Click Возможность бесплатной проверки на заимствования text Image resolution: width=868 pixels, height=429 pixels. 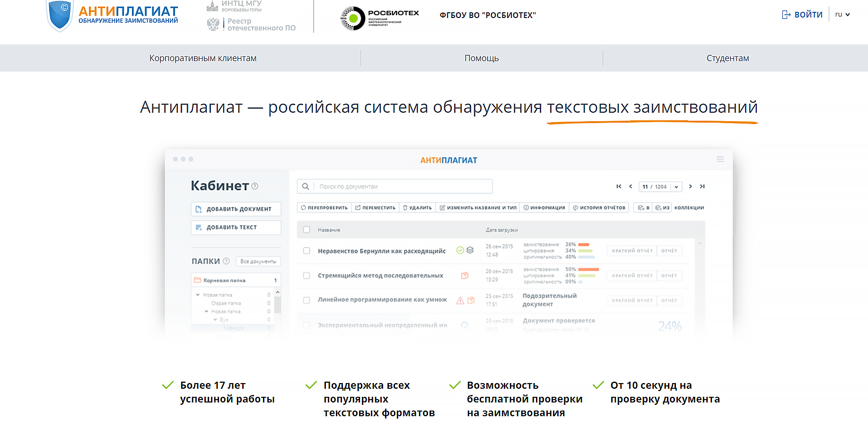click(525, 399)
